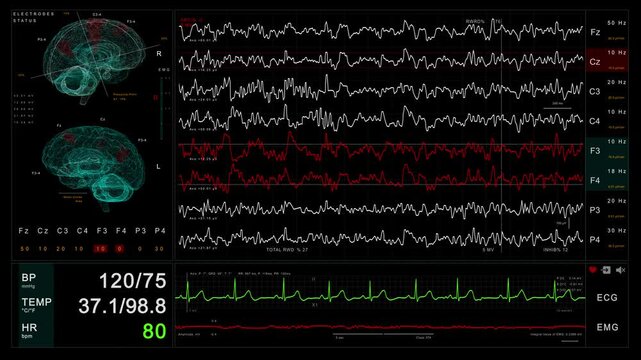Toggle the muted speaker icon
641x360 pixels.
620,270
